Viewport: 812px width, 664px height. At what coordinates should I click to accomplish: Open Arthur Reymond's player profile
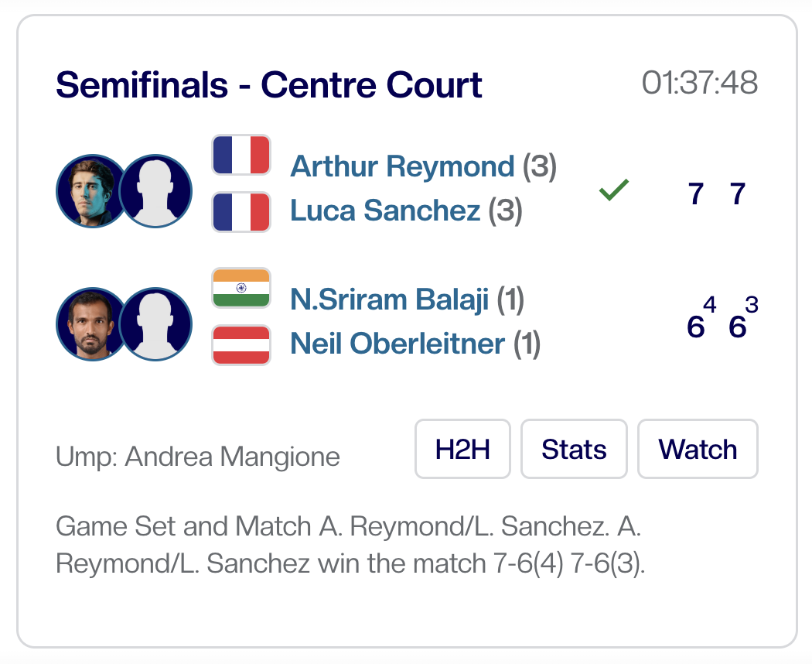pyautogui.click(x=402, y=166)
